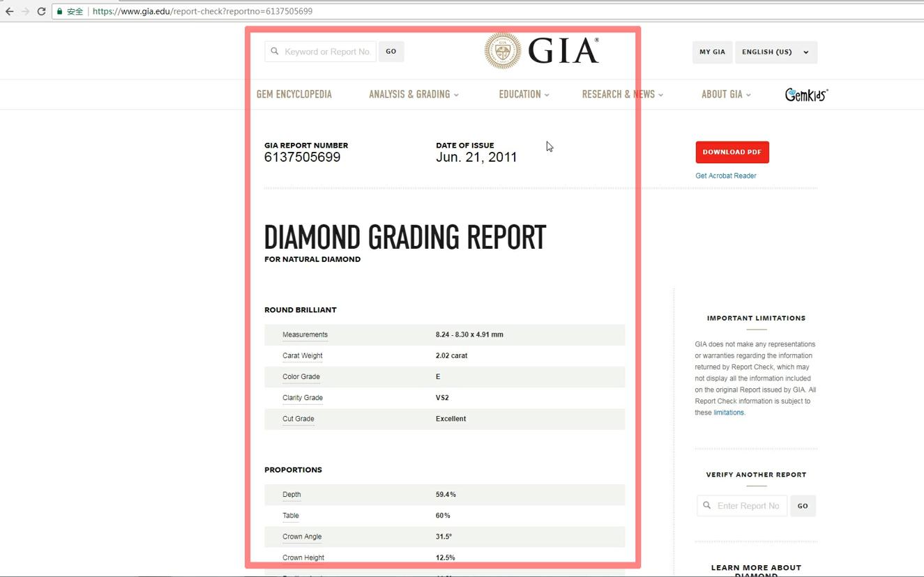This screenshot has height=577, width=924.
Task: Click the top search magnifier icon
Action: coord(275,52)
